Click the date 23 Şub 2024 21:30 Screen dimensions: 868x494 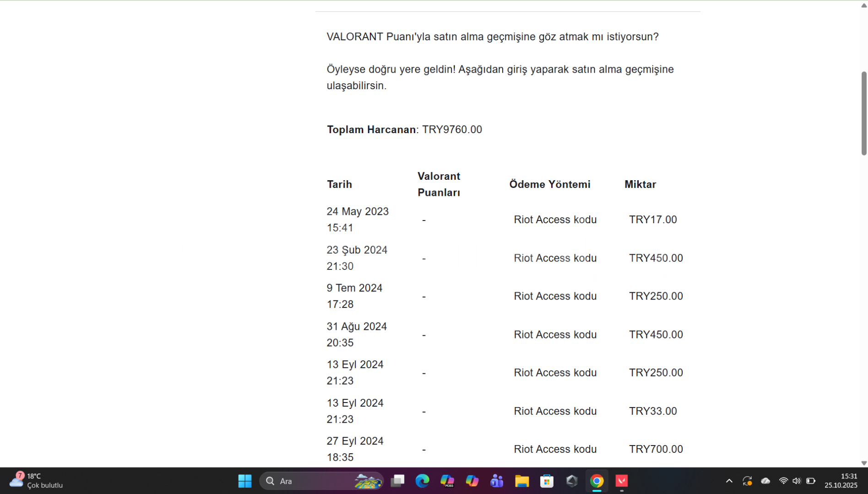pos(357,258)
